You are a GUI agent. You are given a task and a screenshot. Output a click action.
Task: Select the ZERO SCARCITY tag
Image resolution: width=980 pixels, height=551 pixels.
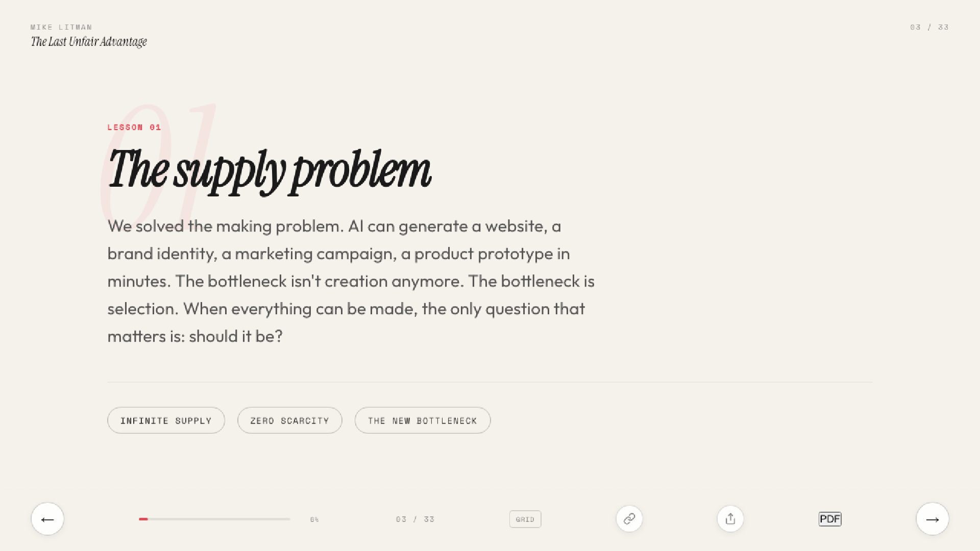[289, 420]
